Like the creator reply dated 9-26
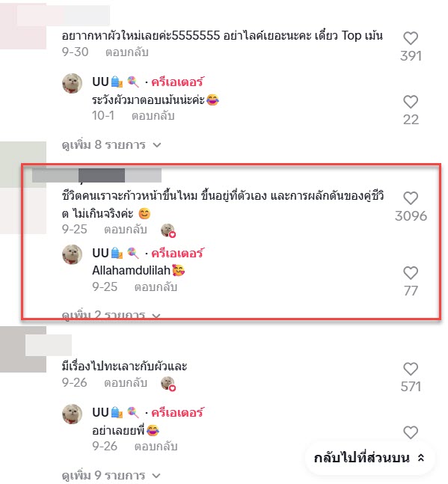Image resolution: width=448 pixels, height=484 pixels. (x=411, y=432)
